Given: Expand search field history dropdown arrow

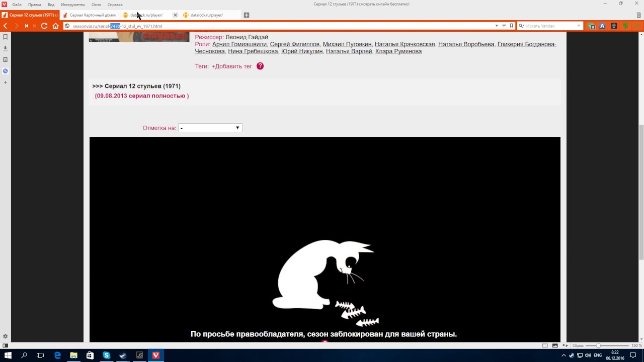Looking at the screenshot, I should [x=579, y=26].
